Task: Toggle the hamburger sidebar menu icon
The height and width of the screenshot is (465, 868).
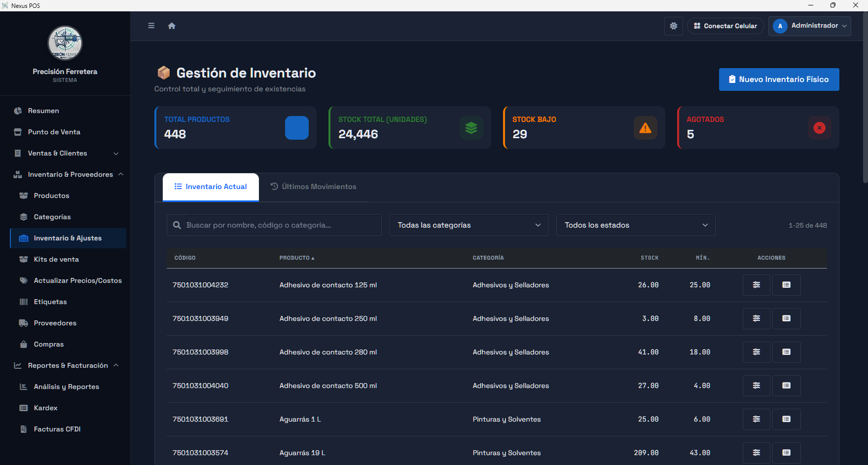Action: tap(151, 26)
